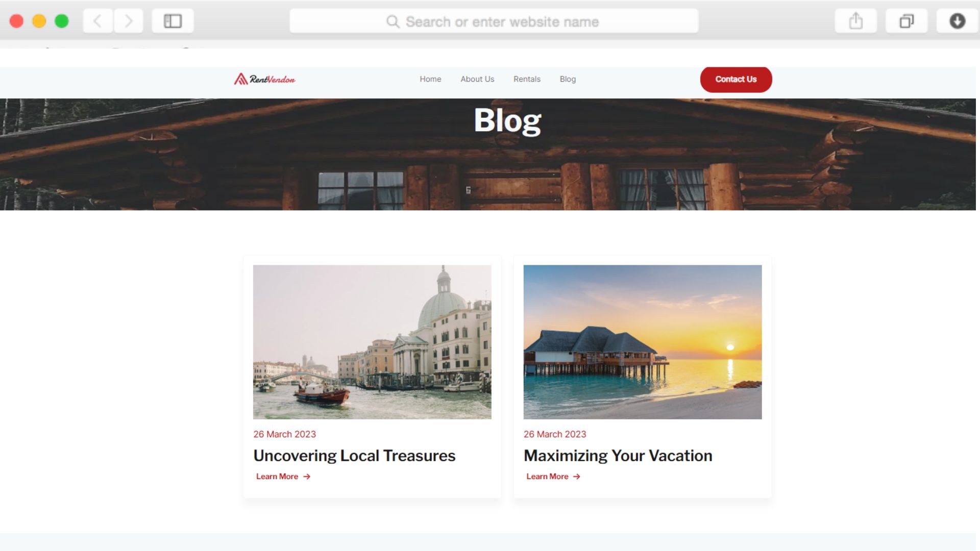Open Maximizing Your Vacation post title
This screenshot has width=980, height=551.
click(618, 456)
